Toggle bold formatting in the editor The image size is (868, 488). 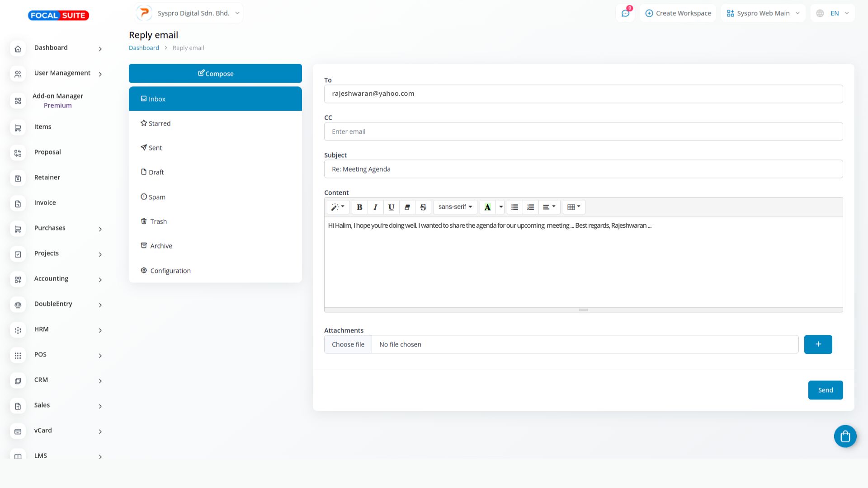click(x=359, y=207)
